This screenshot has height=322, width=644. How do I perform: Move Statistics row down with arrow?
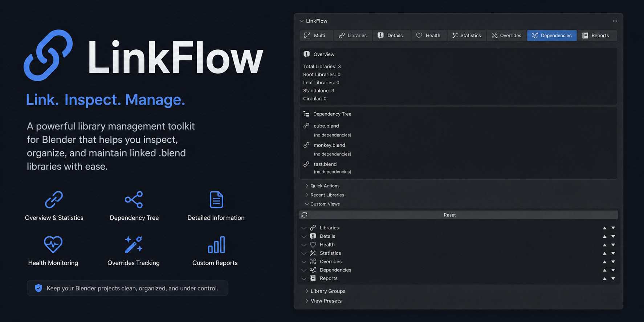(x=613, y=253)
